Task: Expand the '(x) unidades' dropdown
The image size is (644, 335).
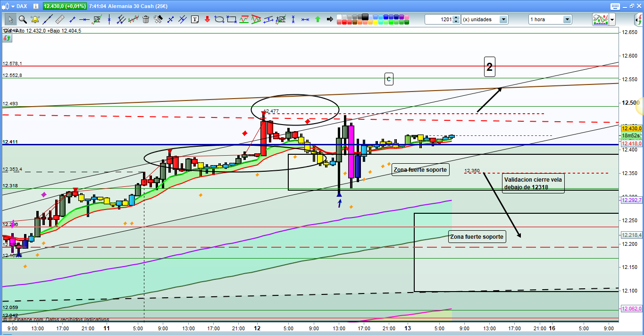Action: point(503,19)
